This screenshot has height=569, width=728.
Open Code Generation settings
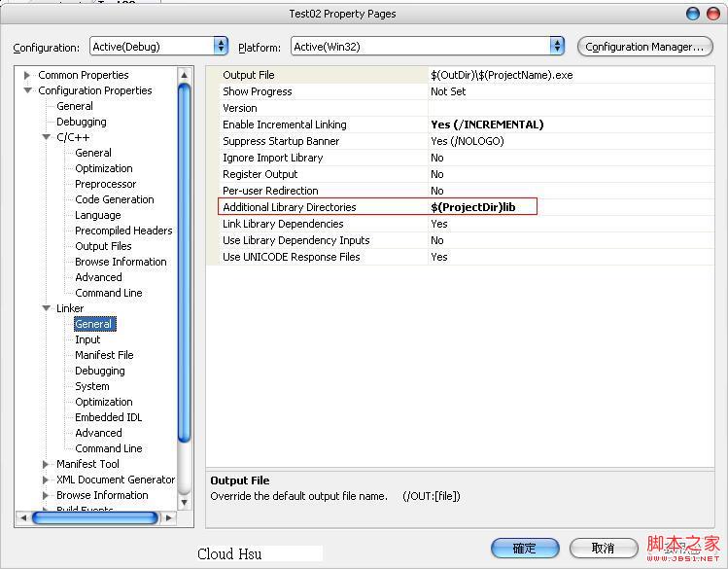(114, 199)
